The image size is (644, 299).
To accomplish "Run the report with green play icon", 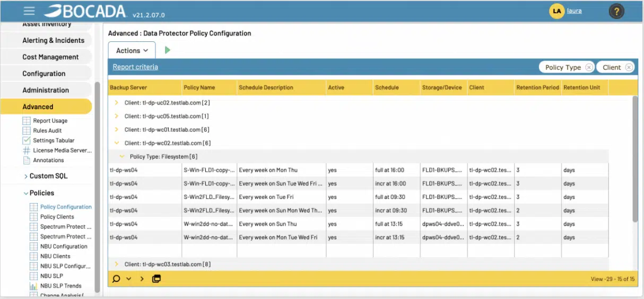I will coord(168,50).
